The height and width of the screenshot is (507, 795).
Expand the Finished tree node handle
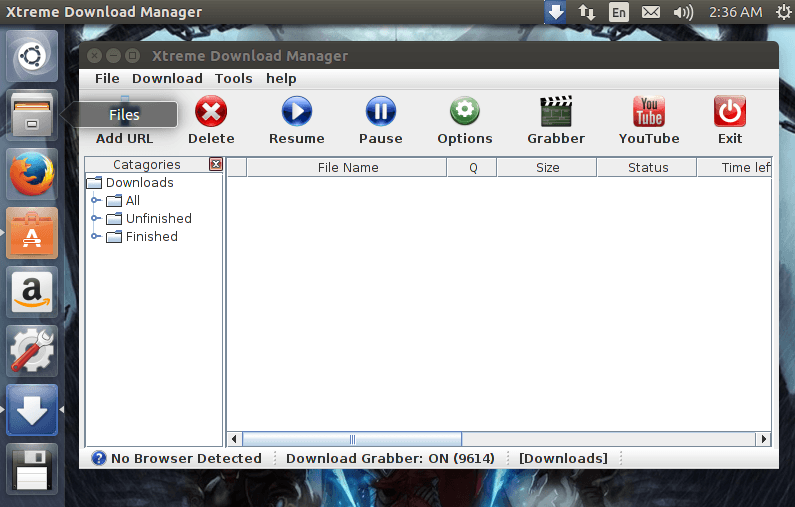tap(95, 236)
